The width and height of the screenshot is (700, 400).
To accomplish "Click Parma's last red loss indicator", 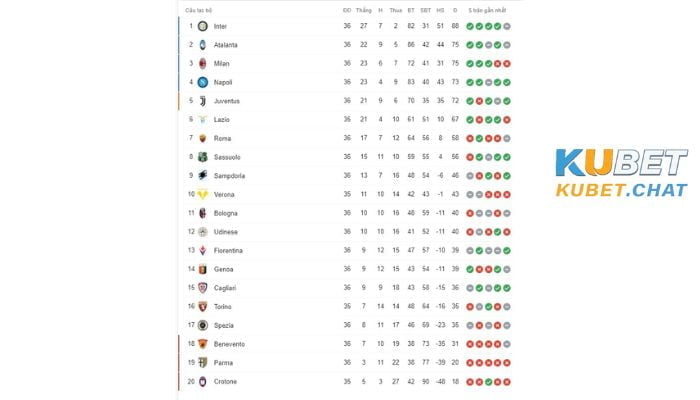I will point(507,363).
